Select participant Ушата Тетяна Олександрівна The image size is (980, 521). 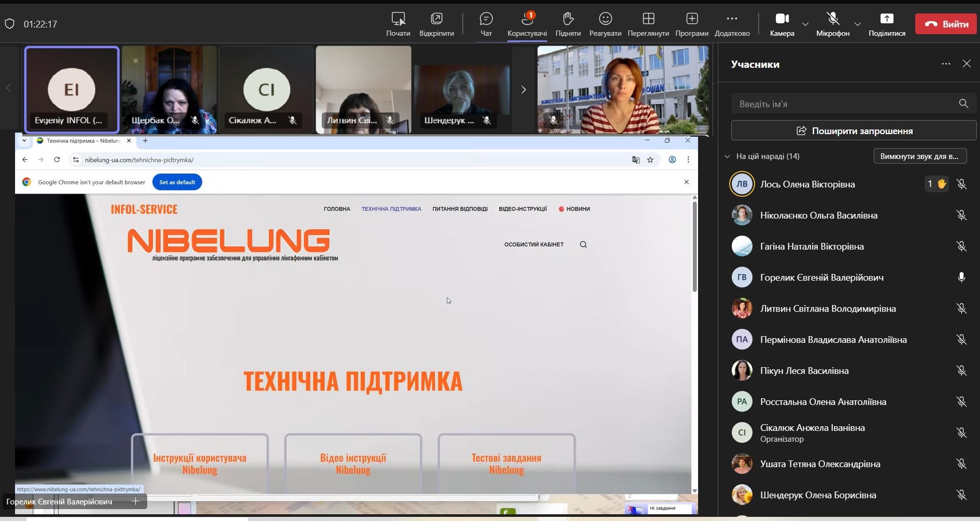849,464
